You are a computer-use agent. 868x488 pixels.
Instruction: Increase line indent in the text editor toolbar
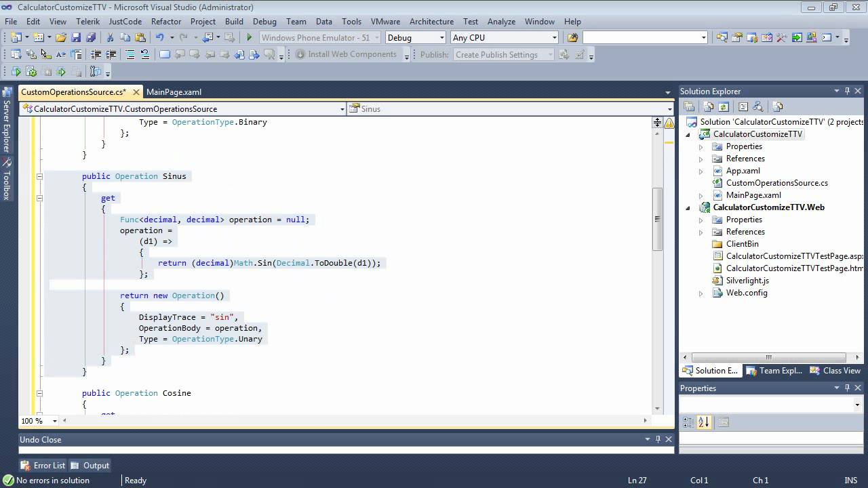pos(111,54)
